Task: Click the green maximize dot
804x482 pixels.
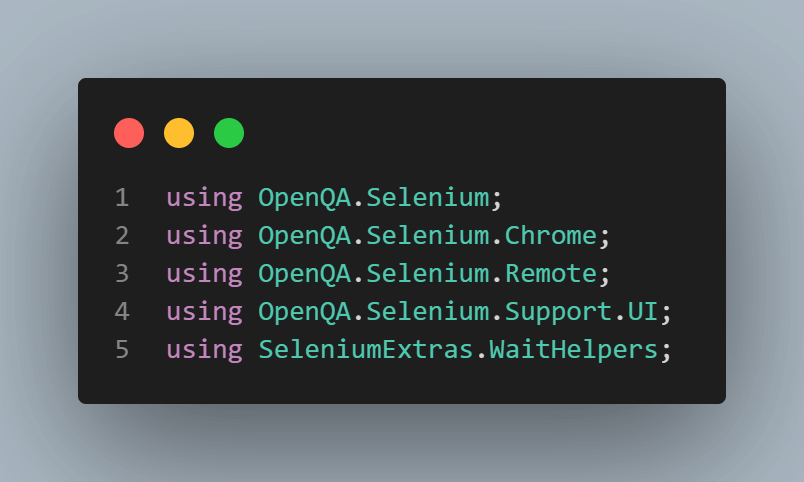Action: click(x=229, y=133)
